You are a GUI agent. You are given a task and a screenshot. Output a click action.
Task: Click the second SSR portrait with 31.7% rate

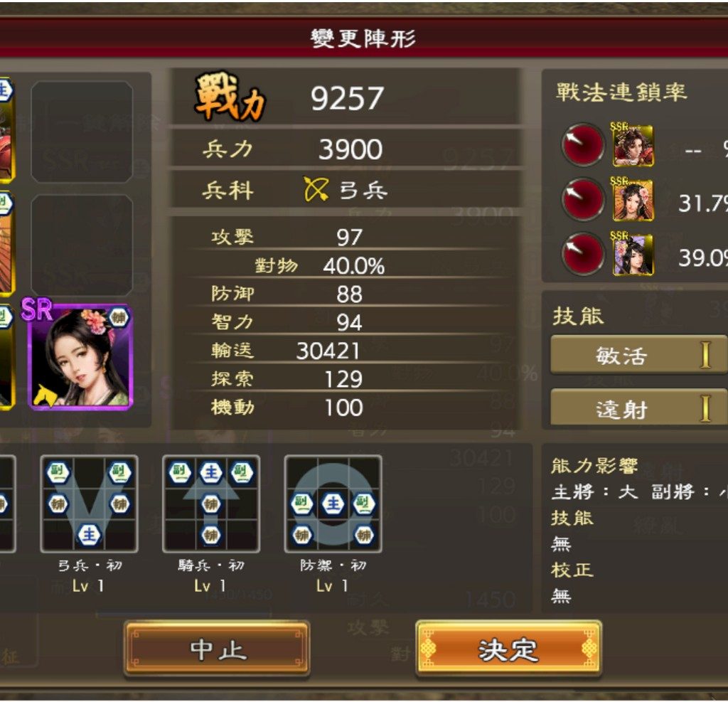[633, 200]
